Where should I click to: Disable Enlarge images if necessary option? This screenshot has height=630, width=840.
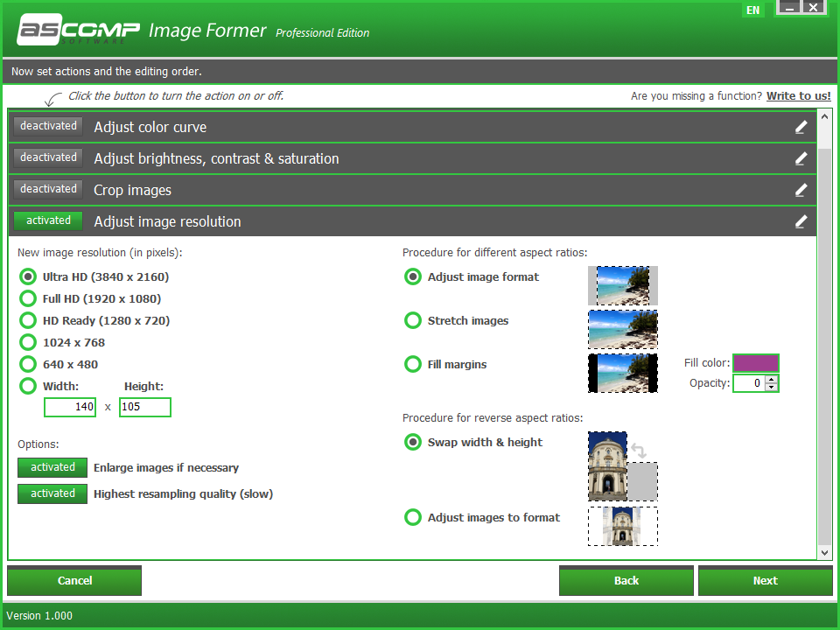[52, 467]
